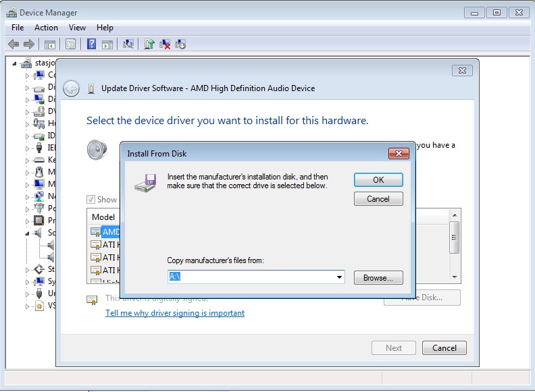The height and width of the screenshot is (392, 535).
Task: Expand the System devices tree node arrow
Action: [x=27, y=282]
